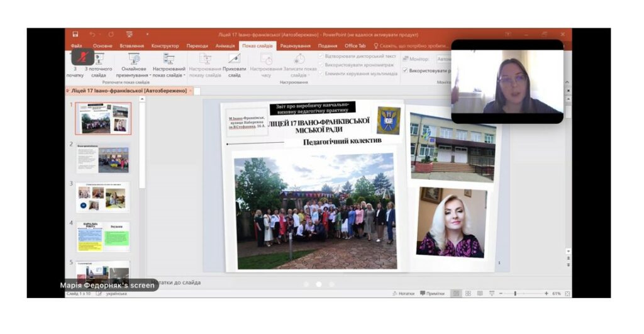Click the Примітки button in status bar

(x=432, y=293)
